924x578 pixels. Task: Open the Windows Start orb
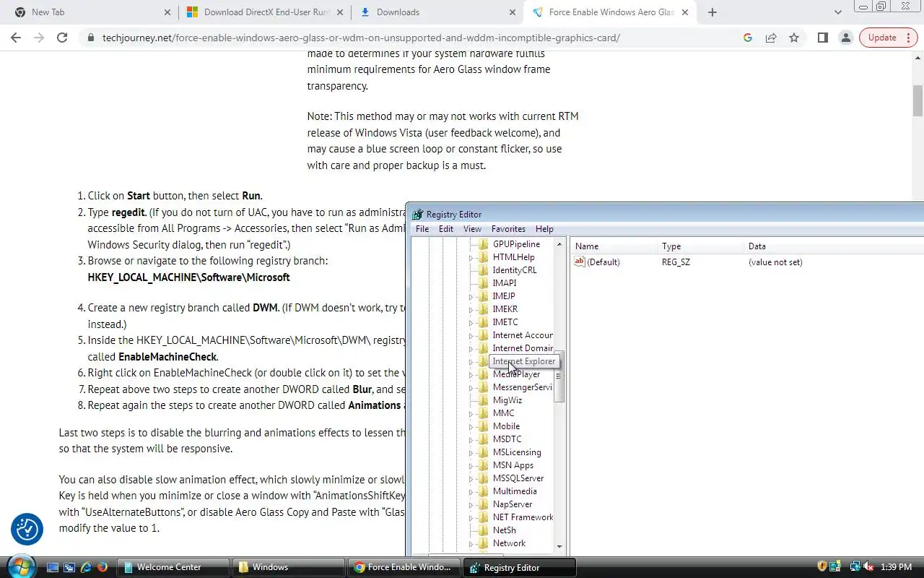(x=19, y=566)
